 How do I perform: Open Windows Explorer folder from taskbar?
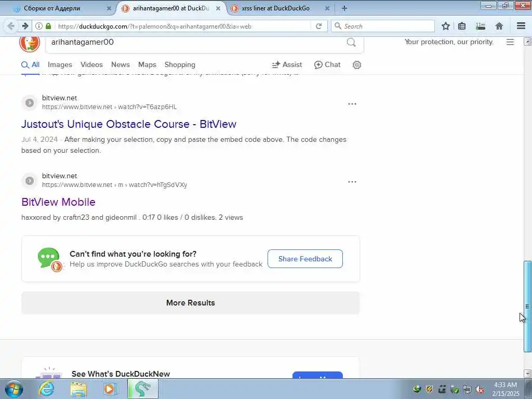click(x=79, y=389)
